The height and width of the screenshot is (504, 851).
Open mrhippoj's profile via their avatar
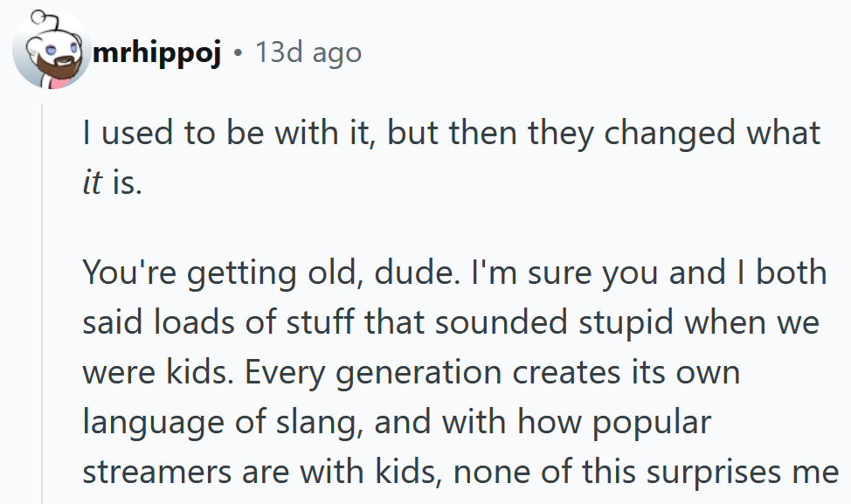coord(51,50)
